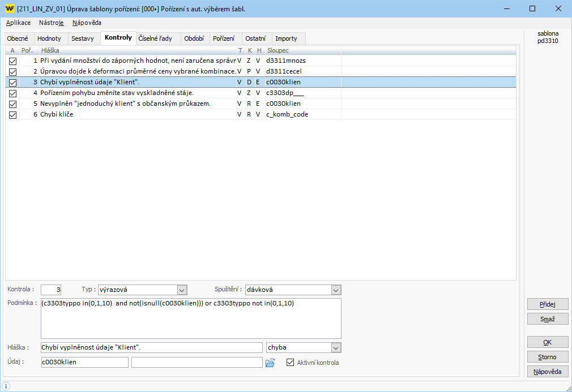Click the Hláška message text field
The image size is (572, 392).
point(151,347)
